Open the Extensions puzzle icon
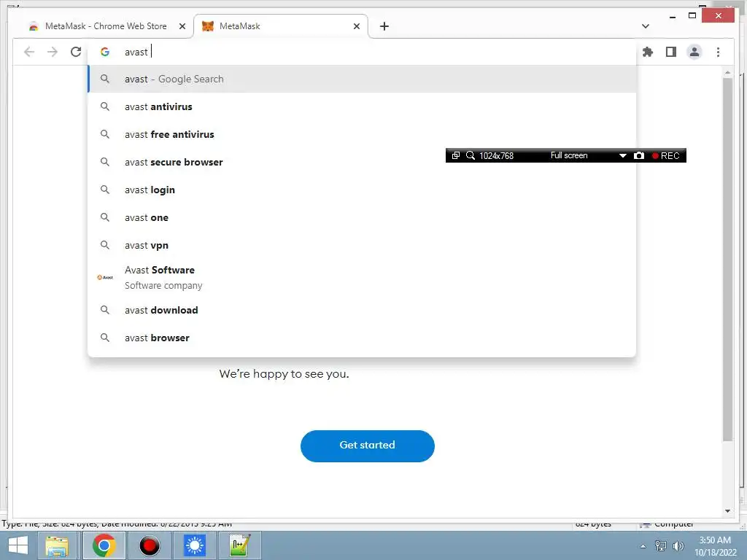 click(x=648, y=52)
